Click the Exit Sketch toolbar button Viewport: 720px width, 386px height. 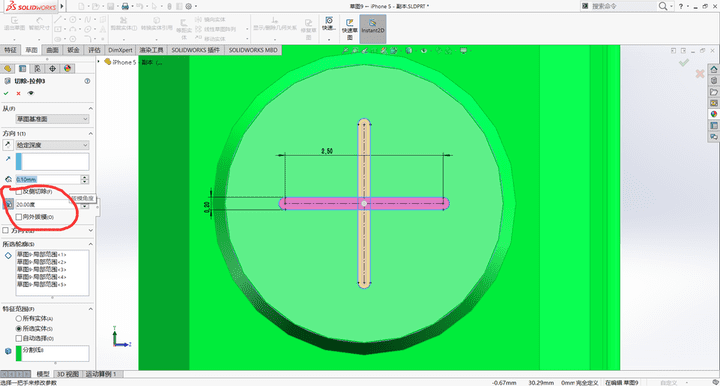click(x=14, y=24)
